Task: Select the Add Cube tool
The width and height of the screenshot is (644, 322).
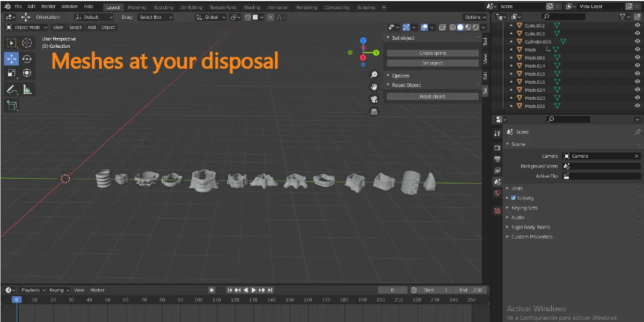Action: (12, 106)
